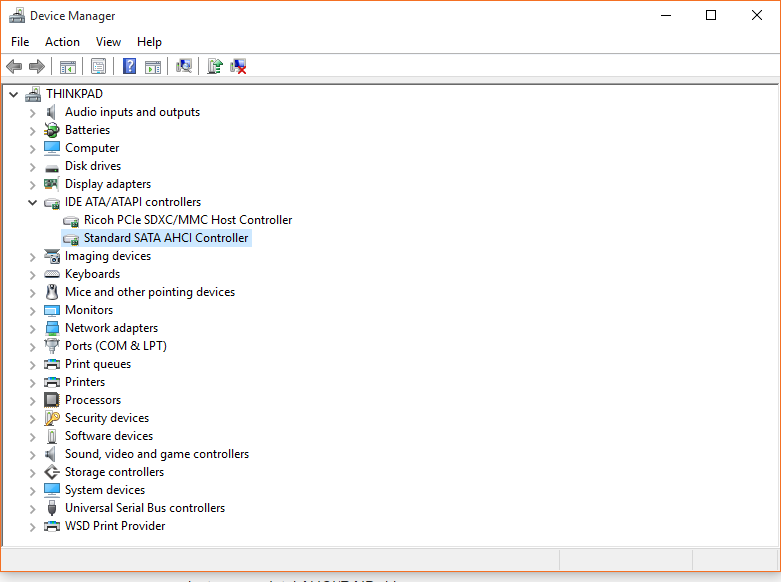Select the Security devices label

pos(107,418)
